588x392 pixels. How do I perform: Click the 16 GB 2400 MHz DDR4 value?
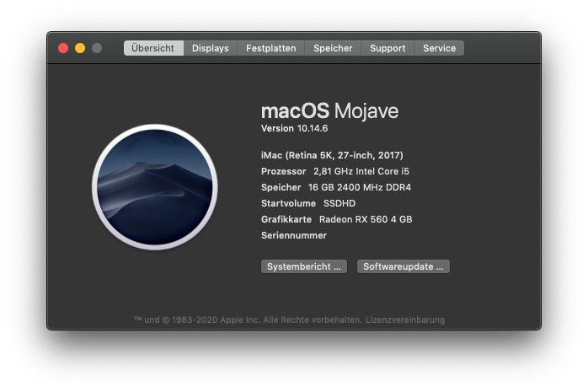(359, 187)
